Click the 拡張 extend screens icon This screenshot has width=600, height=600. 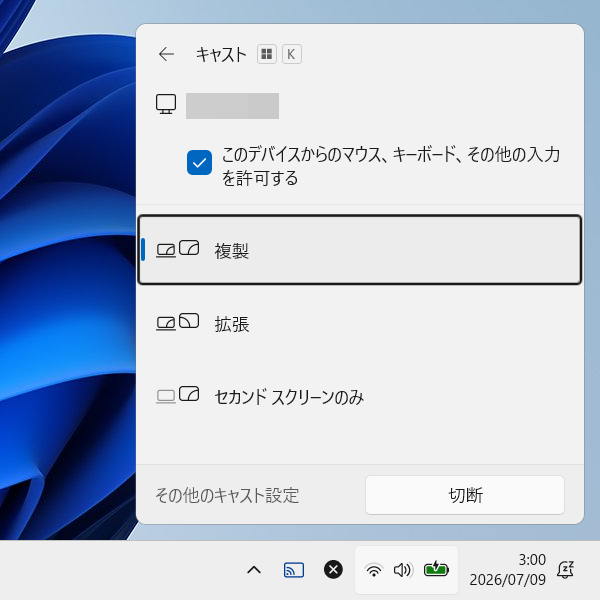pyautogui.click(x=178, y=322)
